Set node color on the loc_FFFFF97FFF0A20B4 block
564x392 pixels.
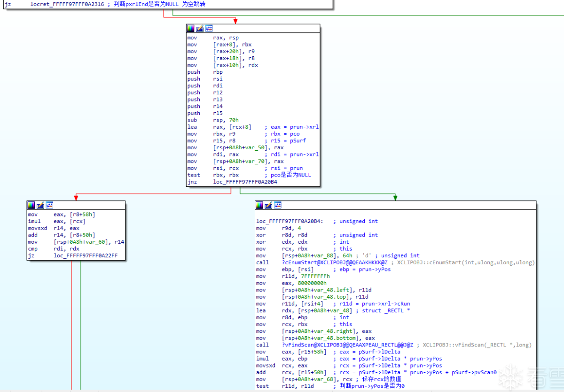click(259, 205)
